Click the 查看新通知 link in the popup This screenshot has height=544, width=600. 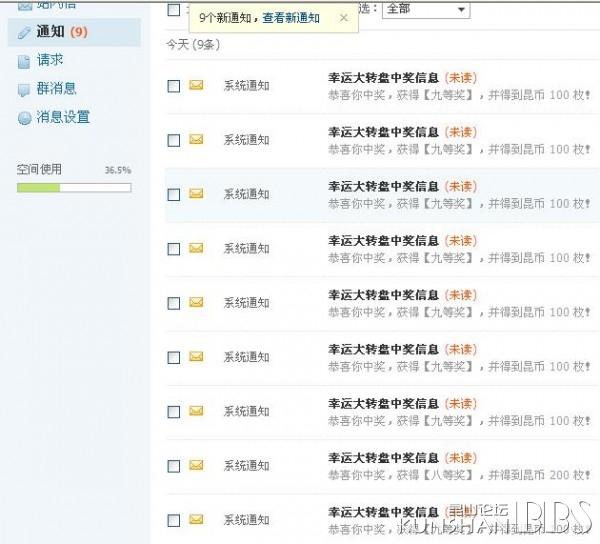[291, 18]
